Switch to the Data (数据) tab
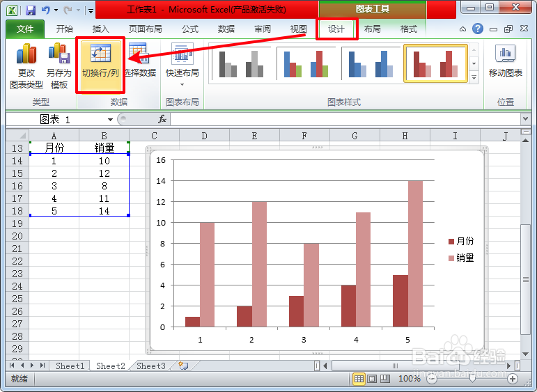This screenshot has width=537, height=392. (x=226, y=29)
